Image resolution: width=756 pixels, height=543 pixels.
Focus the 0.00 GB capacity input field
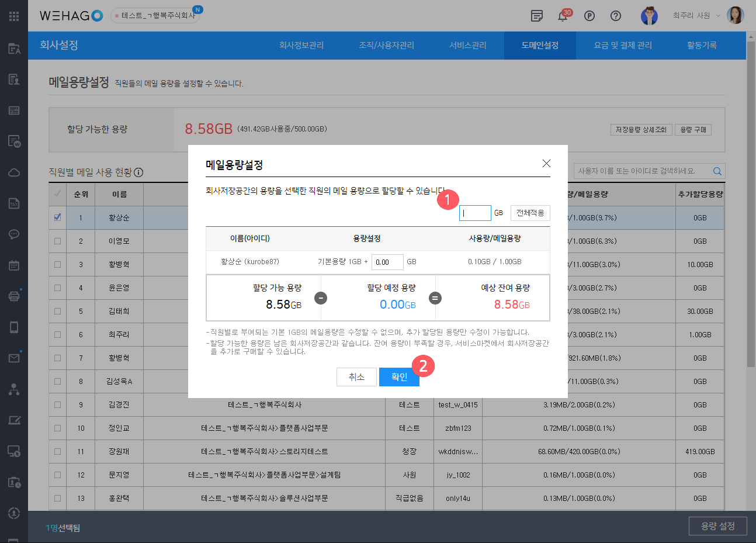(x=387, y=262)
